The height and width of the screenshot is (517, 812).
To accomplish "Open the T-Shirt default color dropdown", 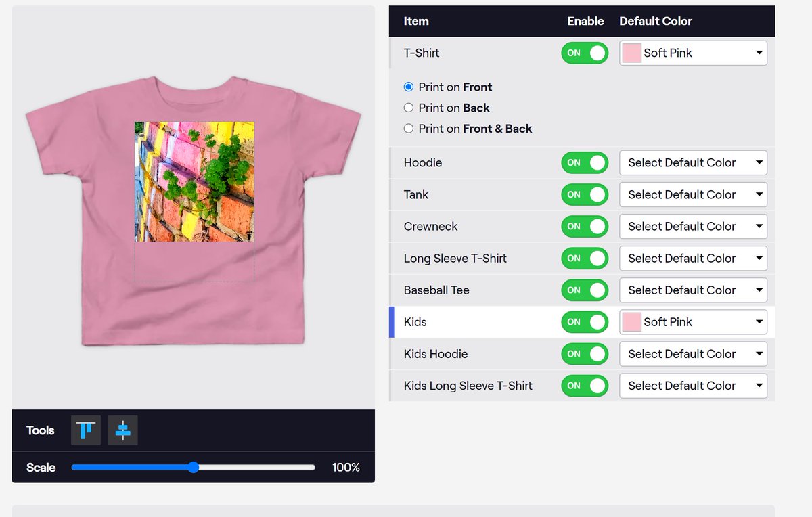I will coord(692,53).
